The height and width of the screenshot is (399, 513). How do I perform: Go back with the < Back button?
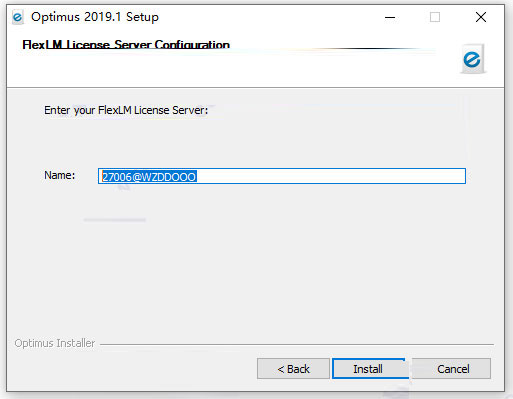(293, 369)
